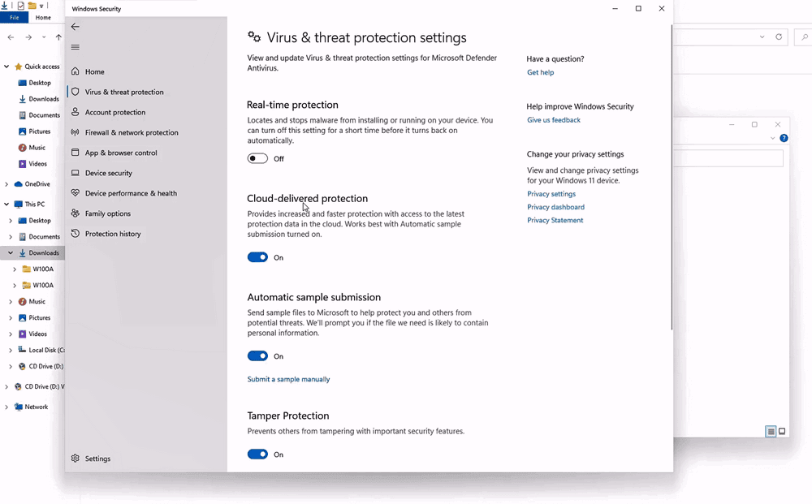Click the Protection history clock icon
Image resolution: width=812 pixels, height=504 pixels.
(x=75, y=233)
